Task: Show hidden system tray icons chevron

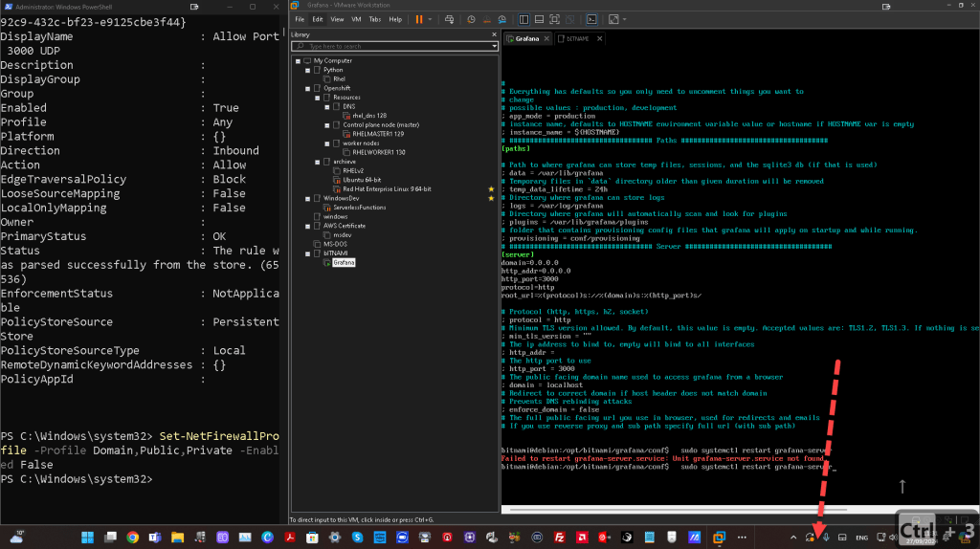Action: (x=793, y=538)
